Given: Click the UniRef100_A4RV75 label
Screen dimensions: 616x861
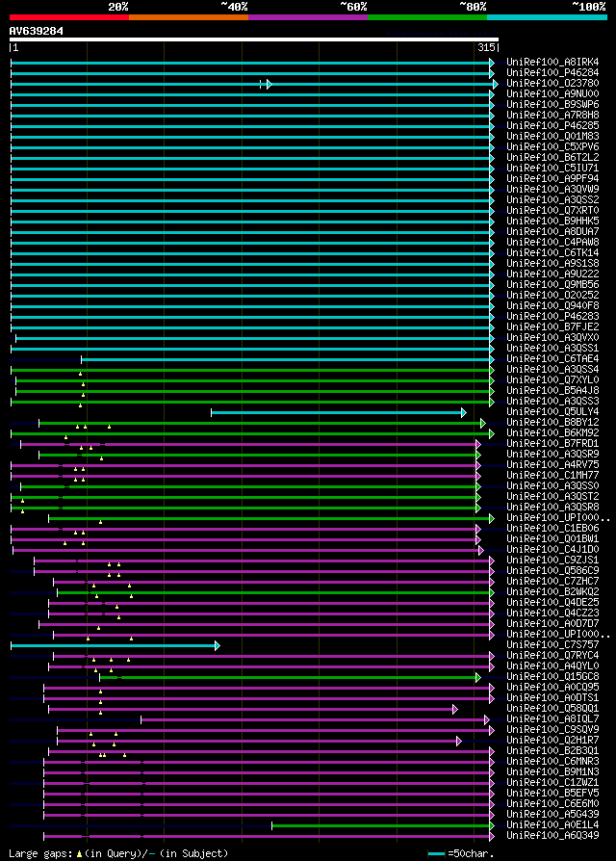Looking at the screenshot, I should point(552,465).
